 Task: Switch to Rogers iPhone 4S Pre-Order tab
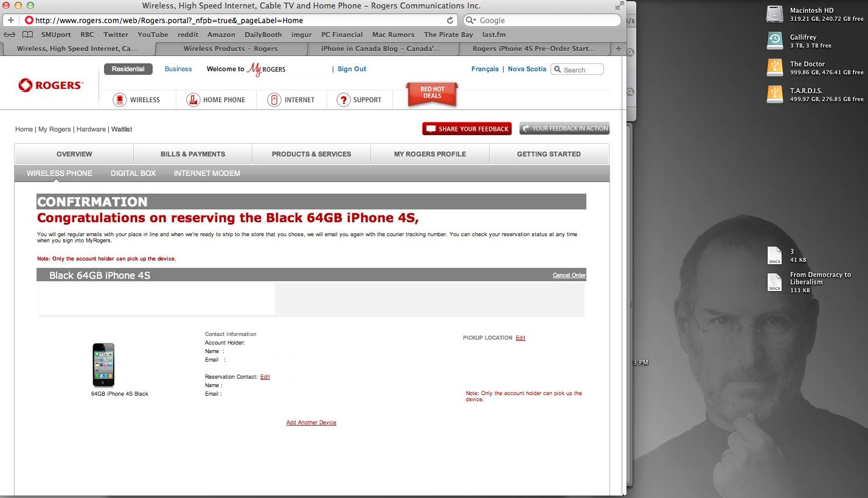pyautogui.click(x=533, y=49)
